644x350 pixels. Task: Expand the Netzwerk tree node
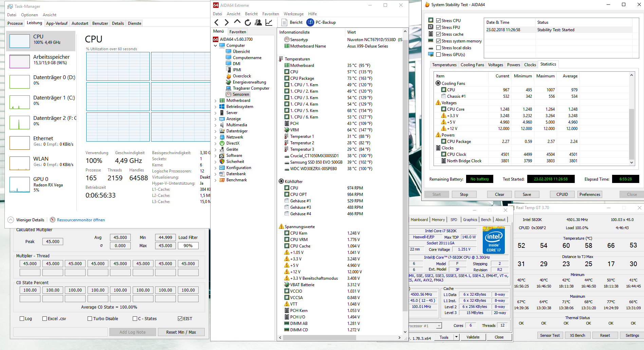(215, 137)
